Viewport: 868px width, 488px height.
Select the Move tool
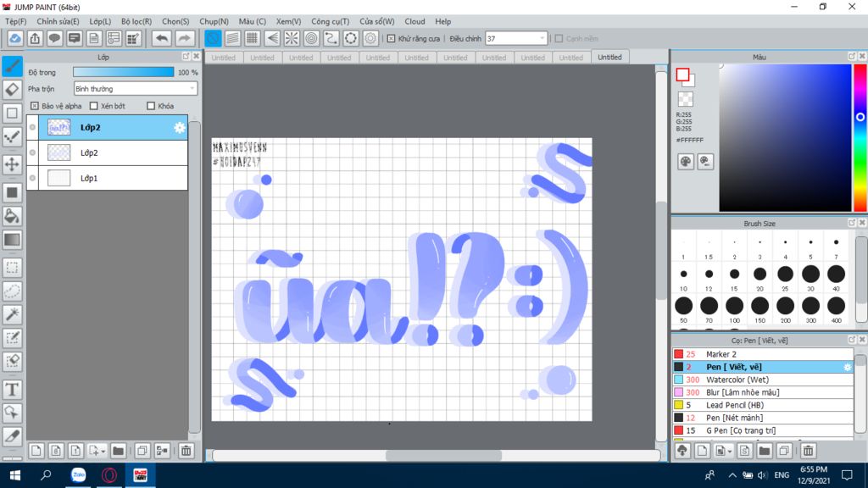[12, 164]
